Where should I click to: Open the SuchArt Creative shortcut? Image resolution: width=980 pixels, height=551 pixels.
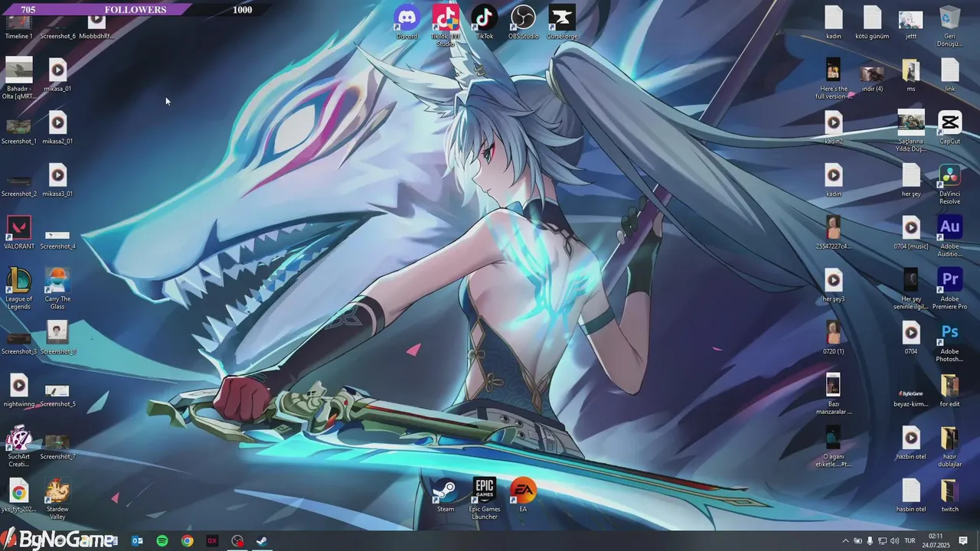click(x=19, y=446)
